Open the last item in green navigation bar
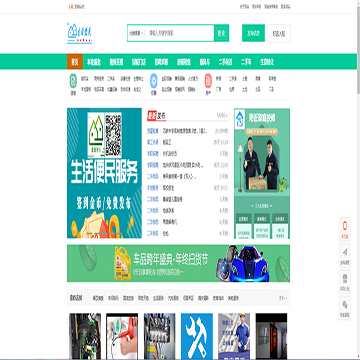The image size is (360, 360). (267, 62)
